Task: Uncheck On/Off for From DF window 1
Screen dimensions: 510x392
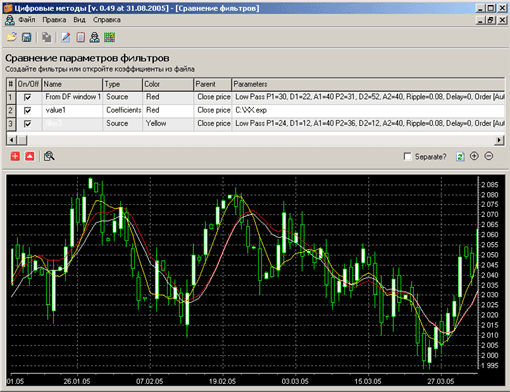Action: [x=28, y=97]
